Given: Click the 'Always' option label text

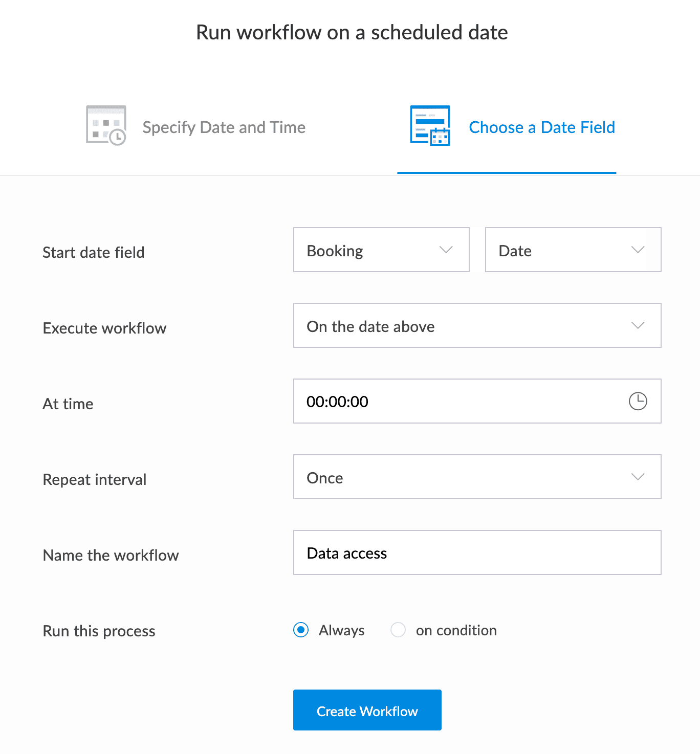Looking at the screenshot, I should pyautogui.click(x=342, y=630).
